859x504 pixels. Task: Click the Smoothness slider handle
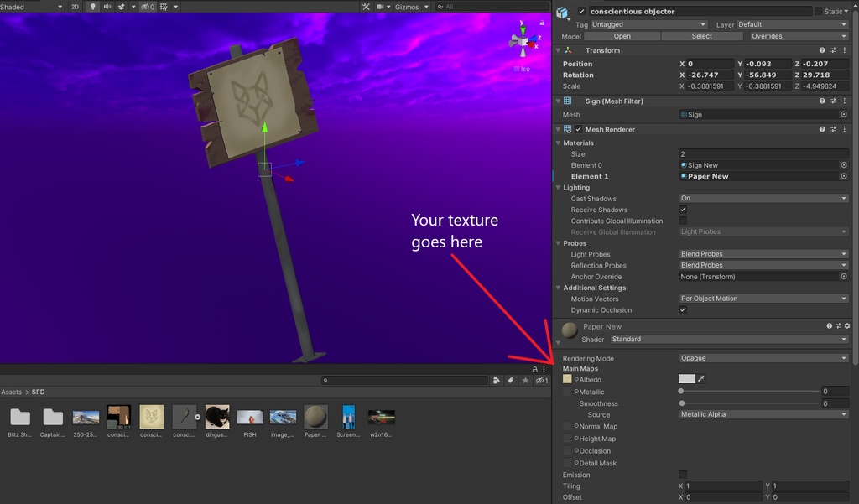pos(682,403)
